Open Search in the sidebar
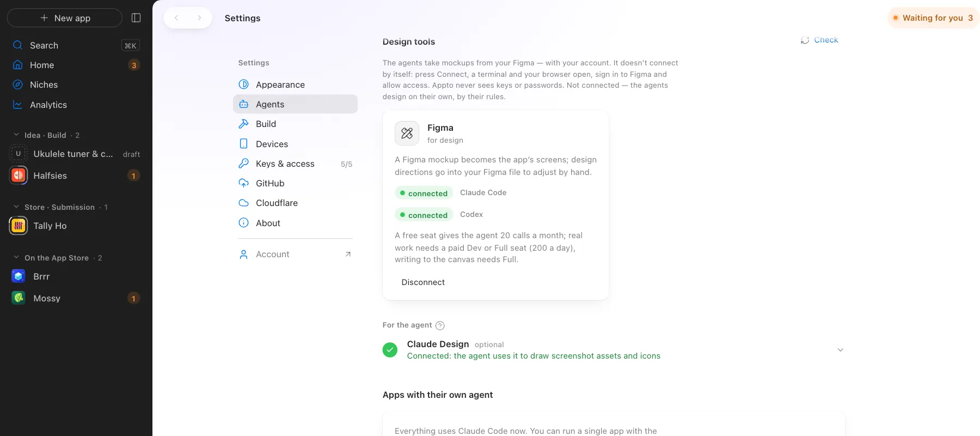980x436 pixels. click(x=76, y=45)
